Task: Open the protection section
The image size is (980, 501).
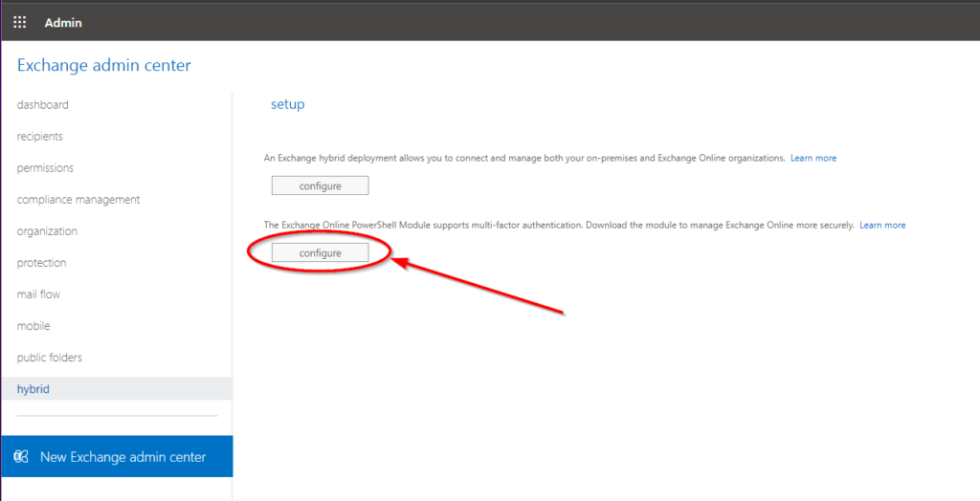Action: [41, 262]
